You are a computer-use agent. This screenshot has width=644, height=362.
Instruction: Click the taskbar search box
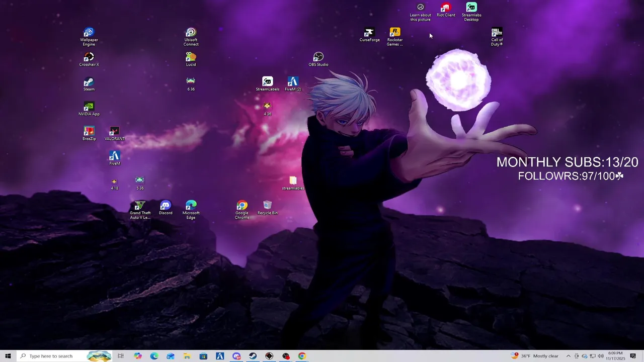coord(64,356)
